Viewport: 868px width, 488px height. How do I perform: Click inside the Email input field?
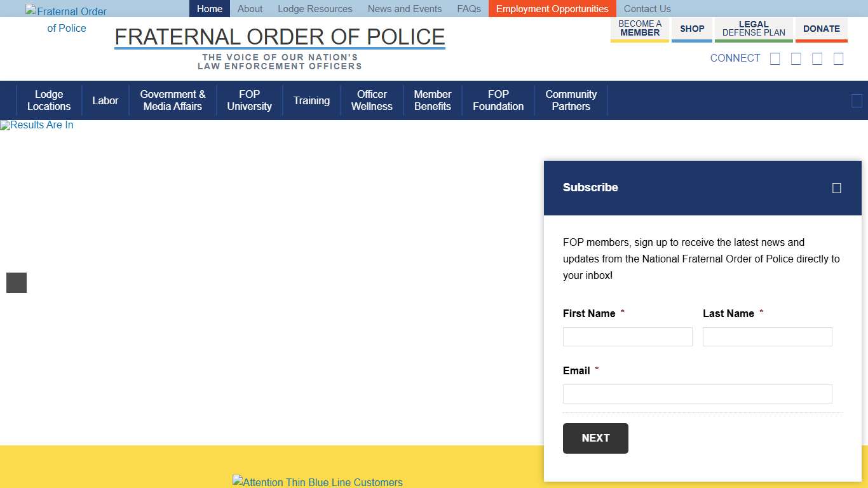click(x=697, y=394)
